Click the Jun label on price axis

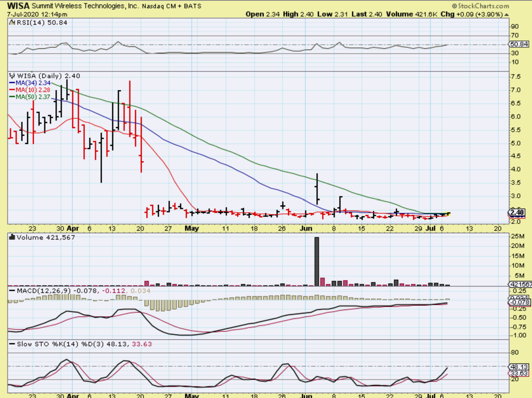[x=306, y=229]
